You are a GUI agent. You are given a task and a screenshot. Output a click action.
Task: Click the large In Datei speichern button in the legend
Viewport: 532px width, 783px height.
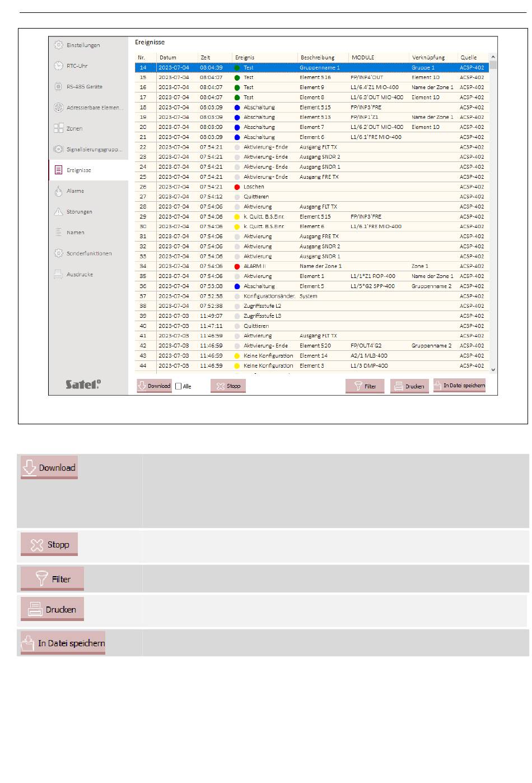coord(63,643)
